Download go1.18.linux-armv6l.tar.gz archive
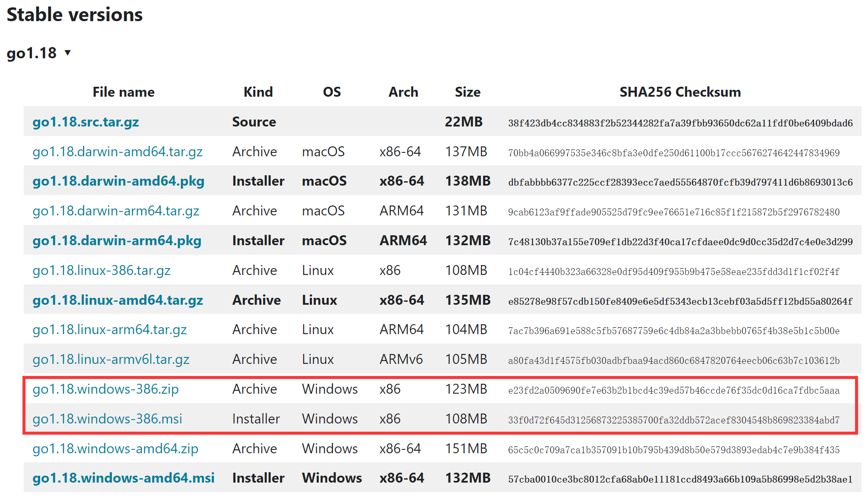The image size is (868, 499). [x=111, y=359]
